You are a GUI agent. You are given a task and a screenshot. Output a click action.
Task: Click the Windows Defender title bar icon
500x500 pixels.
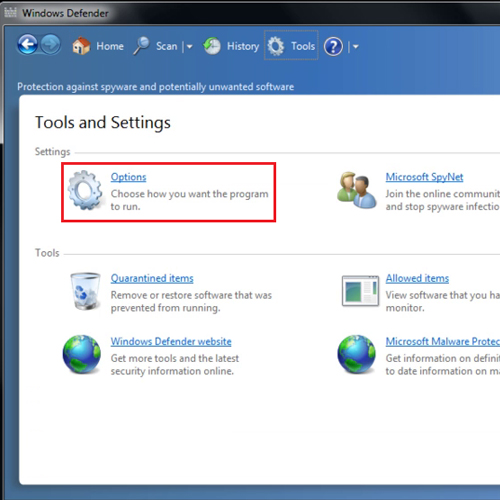[10, 13]
